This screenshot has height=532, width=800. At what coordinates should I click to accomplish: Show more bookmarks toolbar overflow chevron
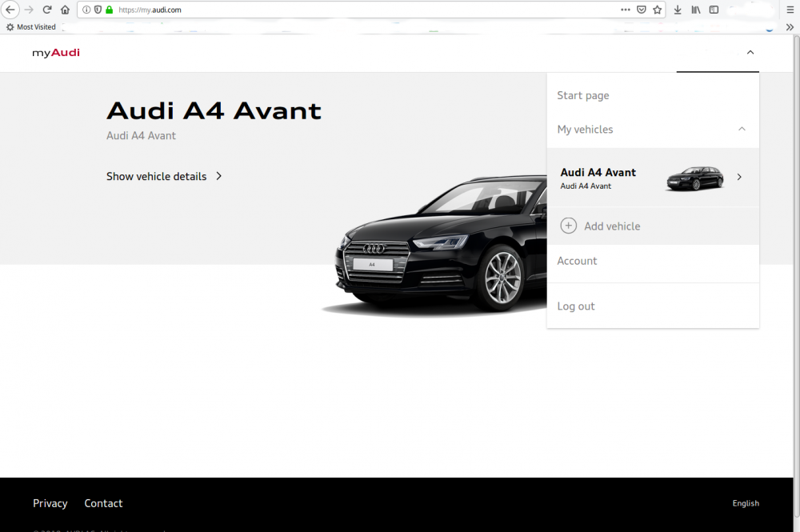[x=790, y=27]
